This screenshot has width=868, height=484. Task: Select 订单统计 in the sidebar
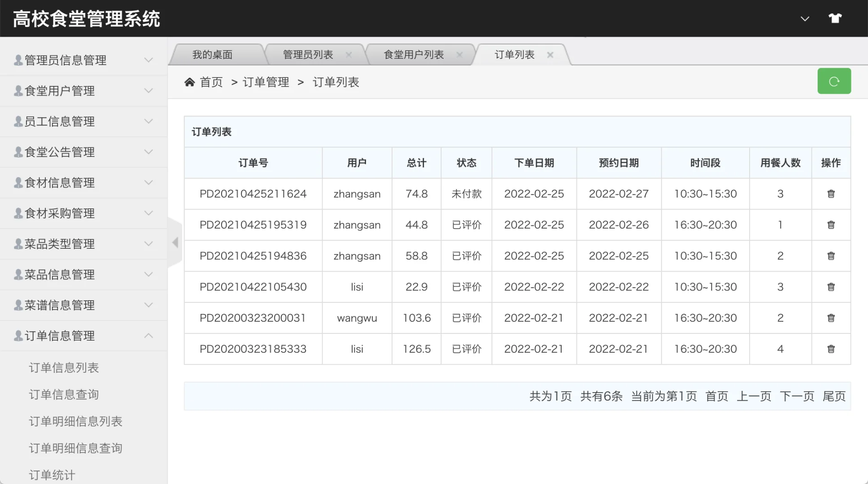pyautogui.click(x=51, y=474)
